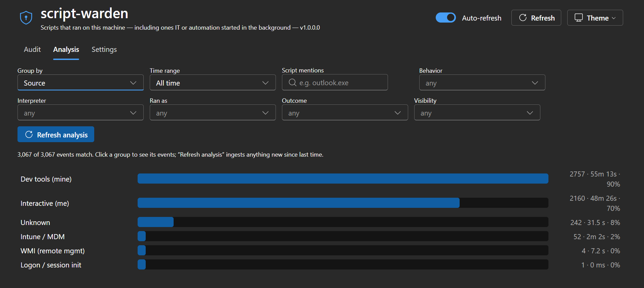The height and width of the screenshot is (288, 644).
Task: Open the Time range All time dropdown
Action: tap(213, 83)
